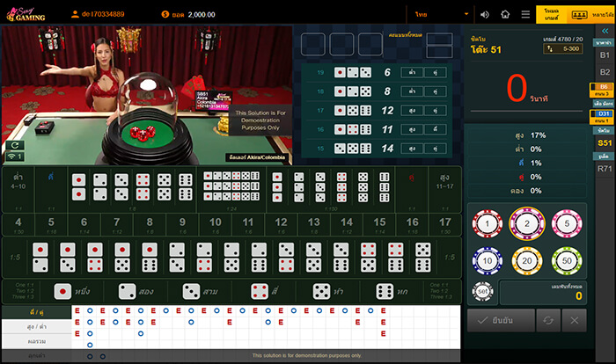616x364 pixels.
Task: Refresh the live video stream
Action: click(15, 145)
